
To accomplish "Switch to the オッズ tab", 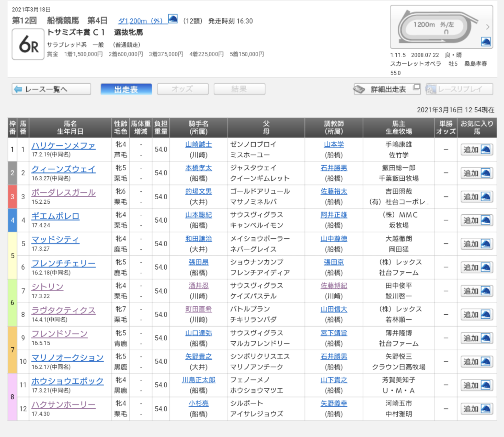I will (x=182, y=89).
